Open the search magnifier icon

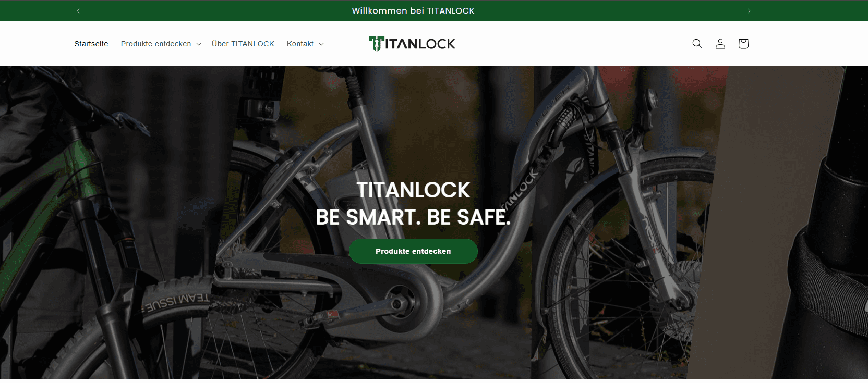[697, 44]
